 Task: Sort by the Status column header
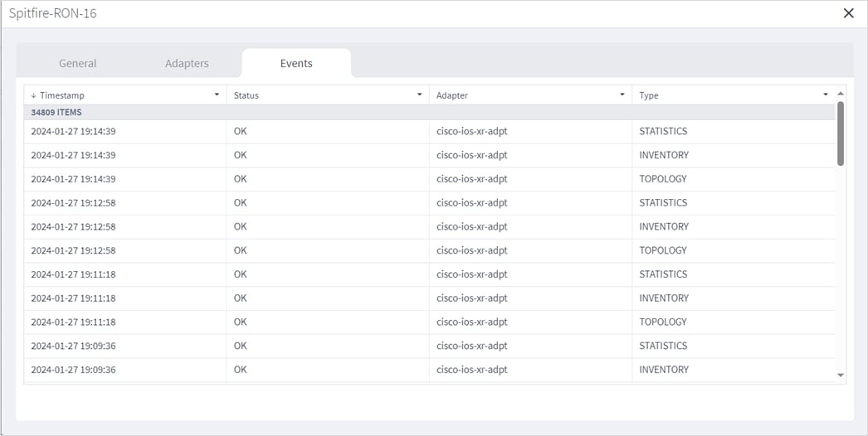(246, 95)
